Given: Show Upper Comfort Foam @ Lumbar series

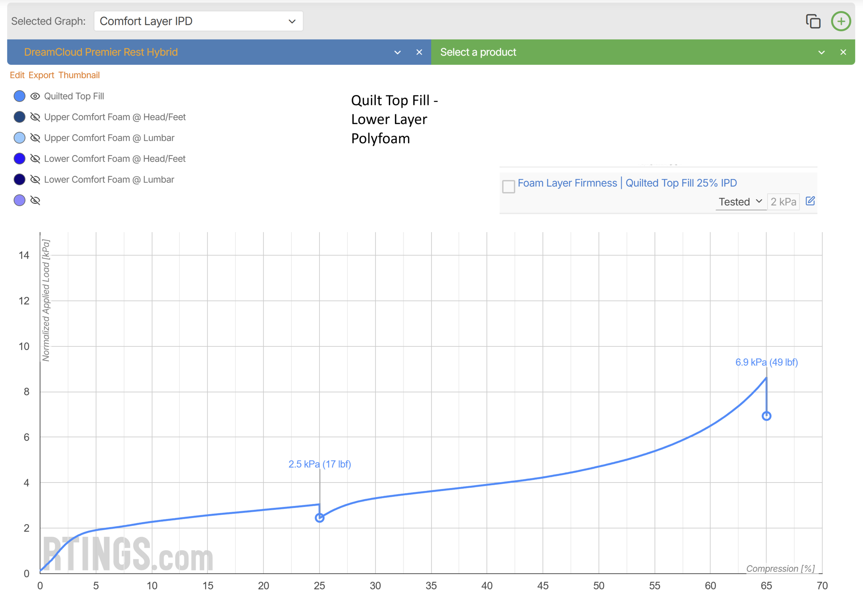Looking at the screenshot, I should click(35, 138).
